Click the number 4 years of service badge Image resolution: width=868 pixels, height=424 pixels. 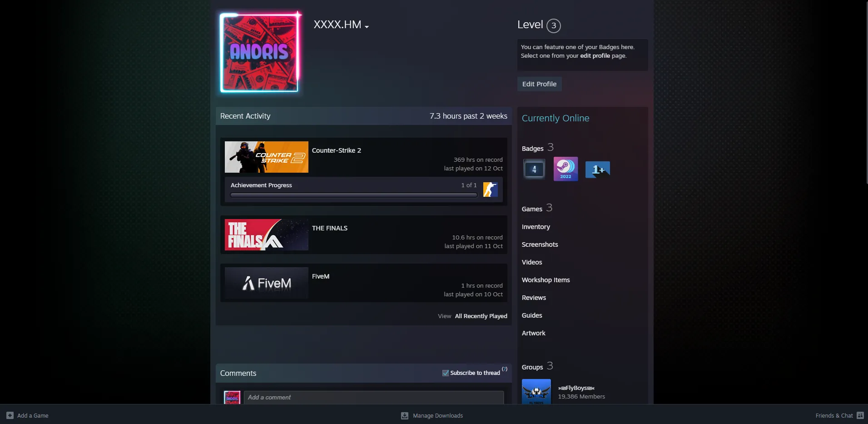pyautogui.click(x=534, y=169)
